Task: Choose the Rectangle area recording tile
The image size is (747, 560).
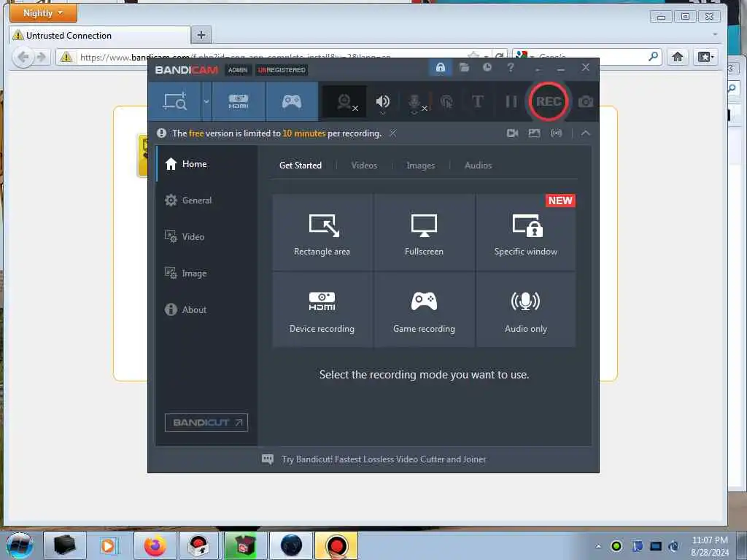Action: click(322, 233)
